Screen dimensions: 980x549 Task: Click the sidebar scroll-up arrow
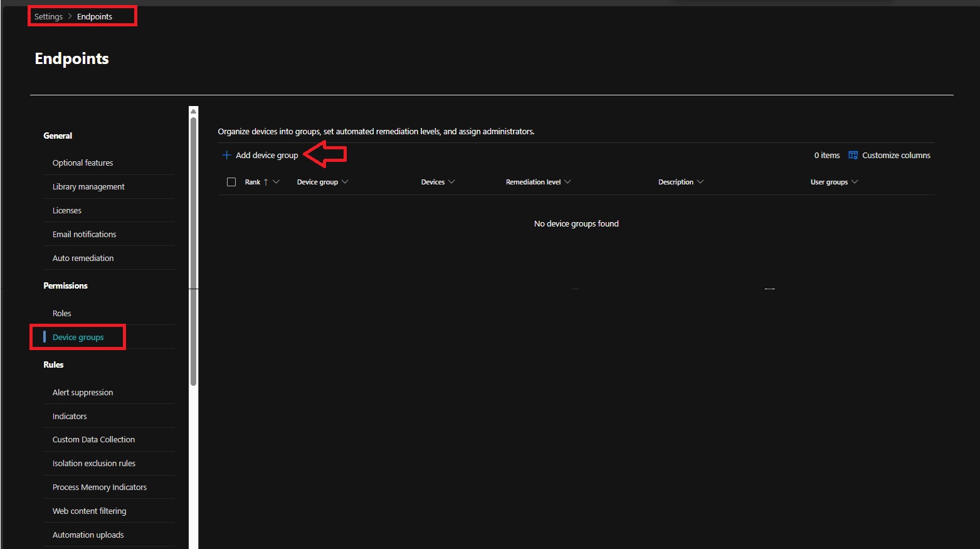point(193,111)
